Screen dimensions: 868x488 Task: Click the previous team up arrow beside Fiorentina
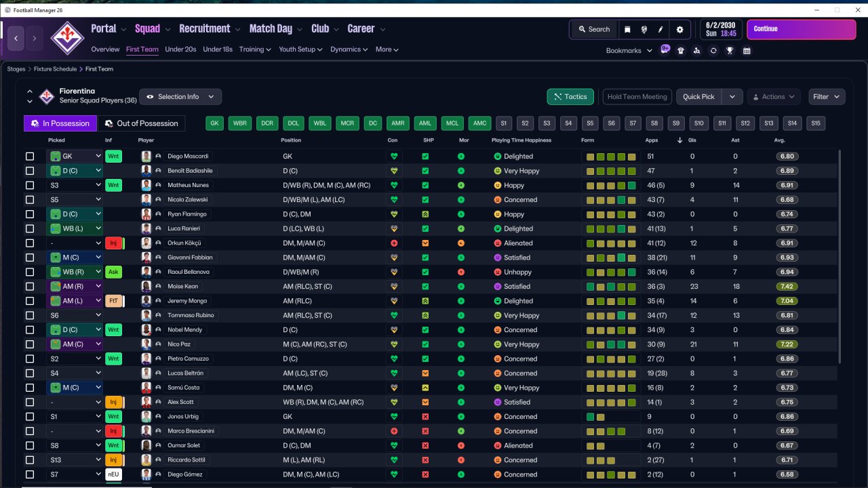coord(30,91)
